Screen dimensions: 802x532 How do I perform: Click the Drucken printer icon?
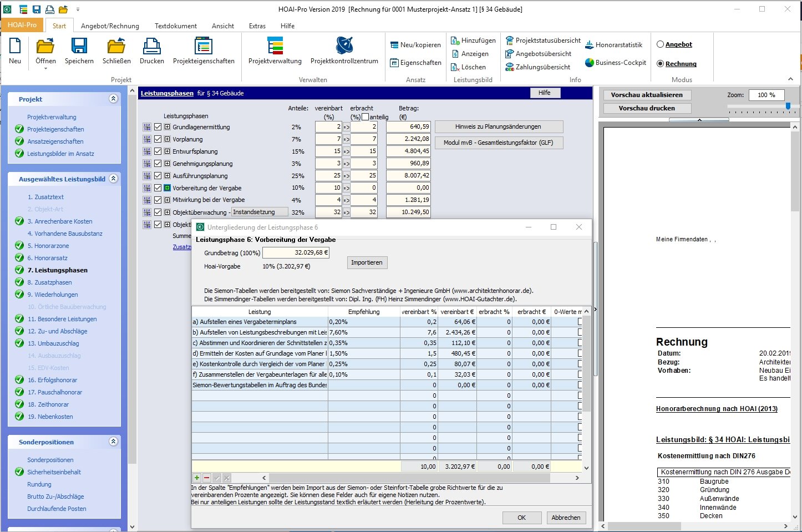click(151, 45)
